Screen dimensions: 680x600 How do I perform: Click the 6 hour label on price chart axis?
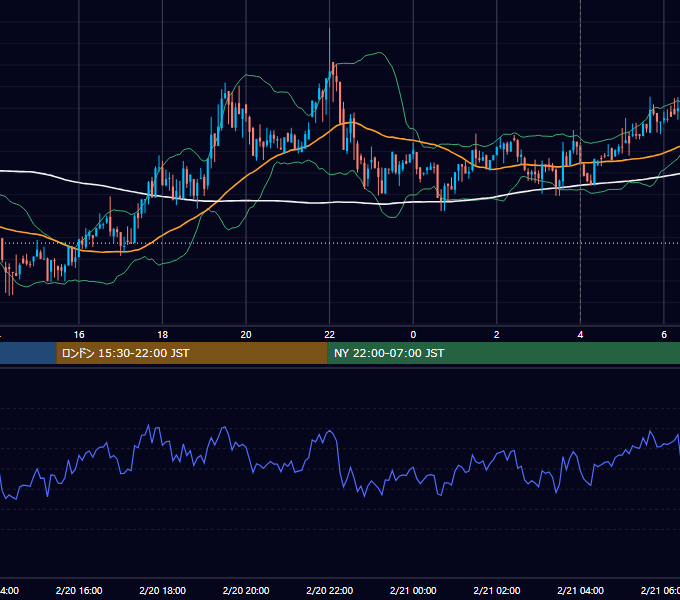pos(664,335)
